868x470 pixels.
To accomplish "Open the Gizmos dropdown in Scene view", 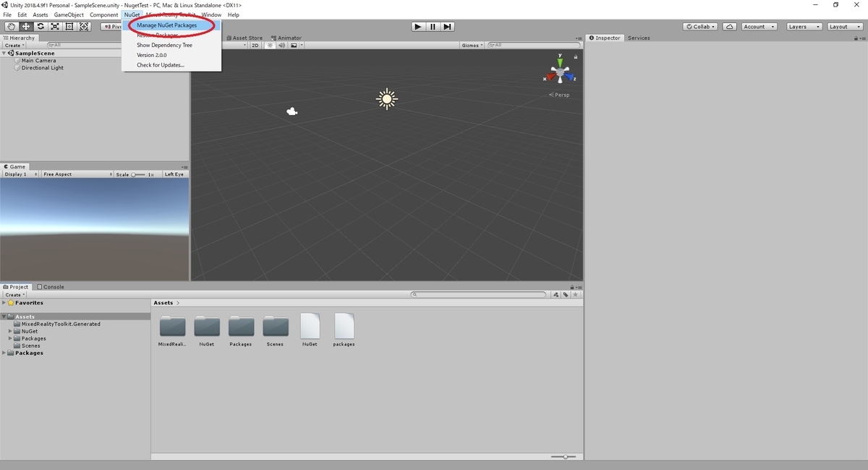I will click(472, 45).
